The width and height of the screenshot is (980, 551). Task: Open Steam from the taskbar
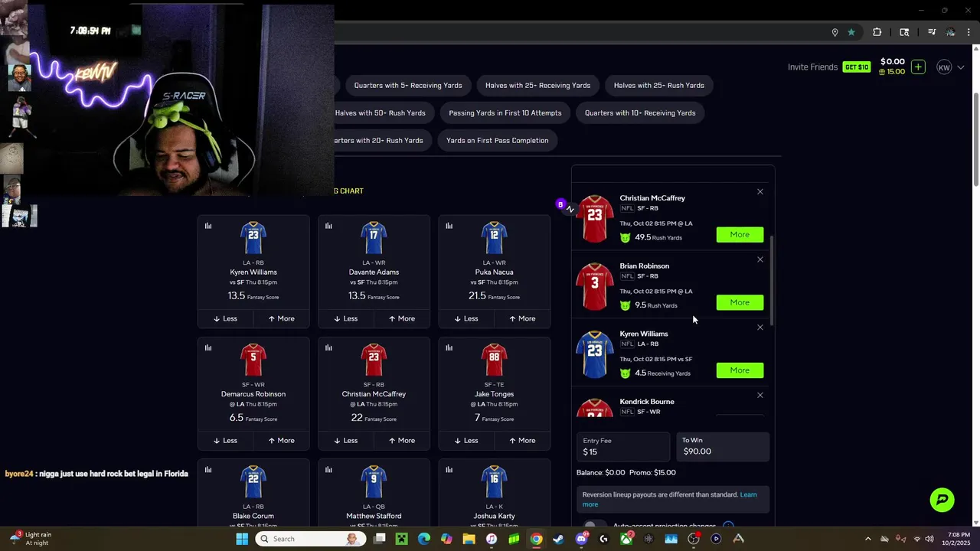click(559, 539)
